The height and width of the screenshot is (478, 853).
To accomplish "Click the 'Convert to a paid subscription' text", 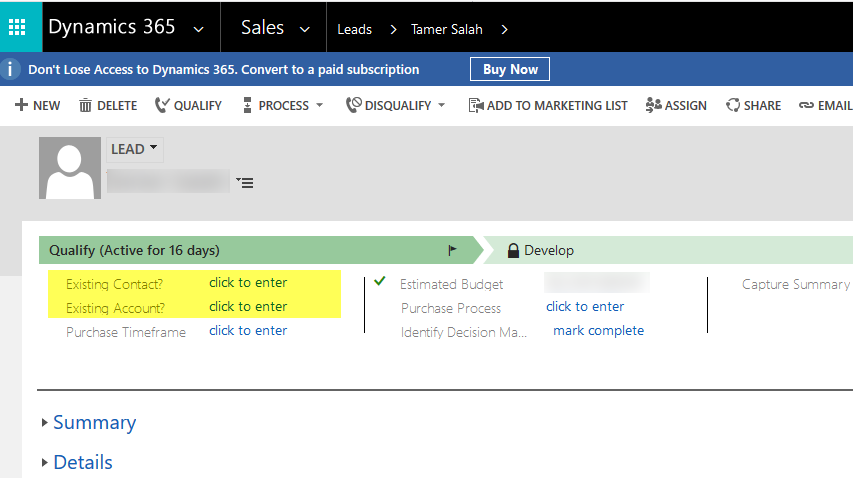I will coord(330,70).
